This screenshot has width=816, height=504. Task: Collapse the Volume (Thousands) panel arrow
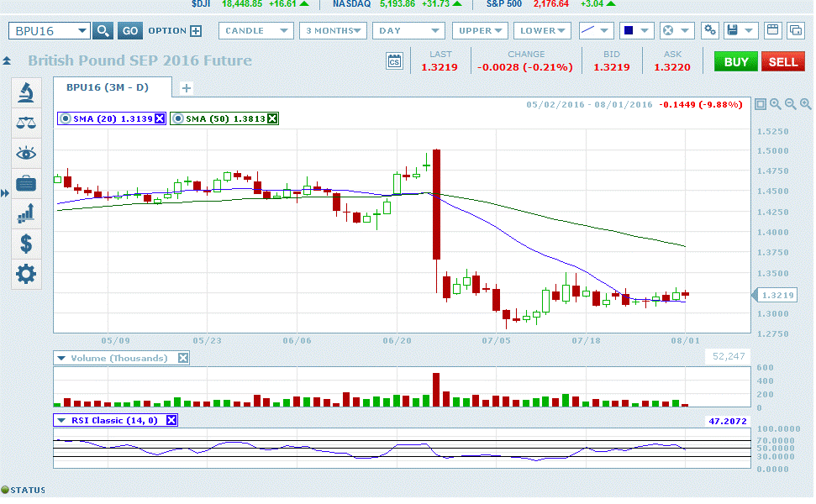click(x=61, y=358)
